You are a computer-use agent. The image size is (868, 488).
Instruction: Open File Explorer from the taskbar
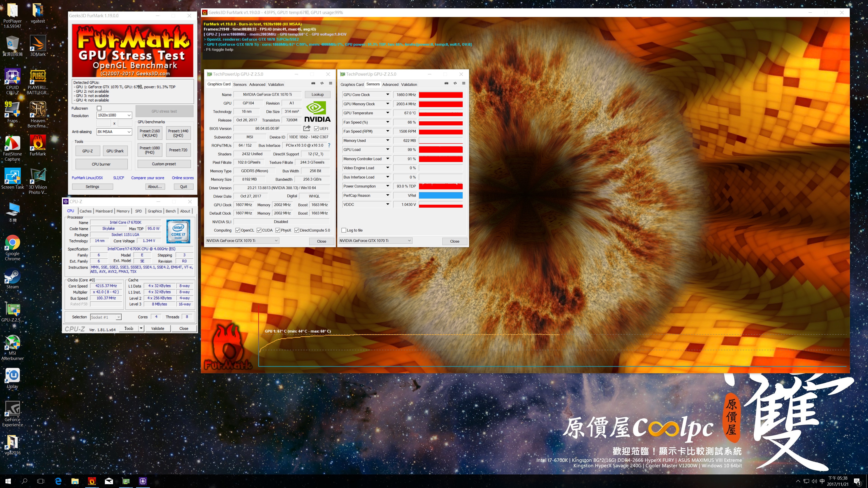(x=75, y=481)
